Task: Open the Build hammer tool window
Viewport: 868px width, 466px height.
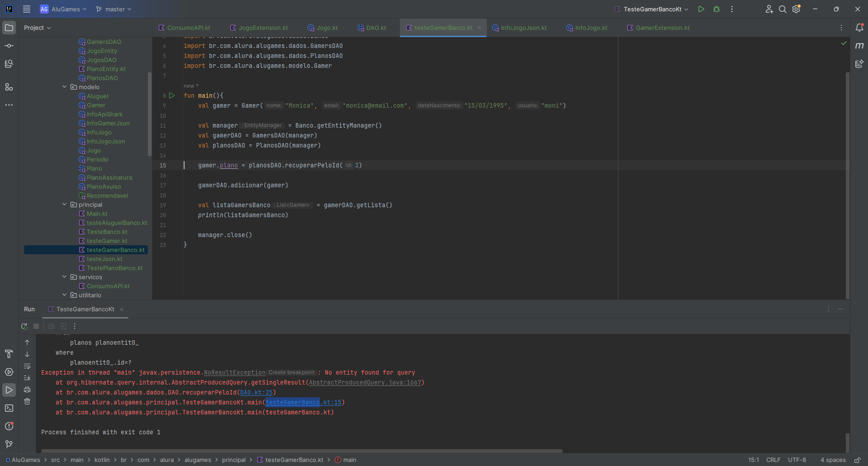Action: 9,354
